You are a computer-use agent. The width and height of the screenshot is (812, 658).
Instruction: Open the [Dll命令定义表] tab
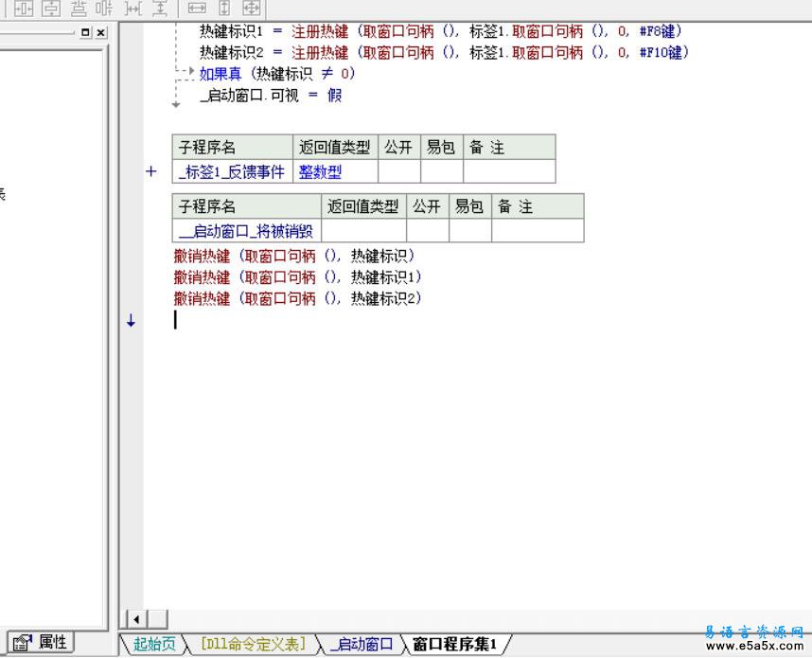pos(252,645)
